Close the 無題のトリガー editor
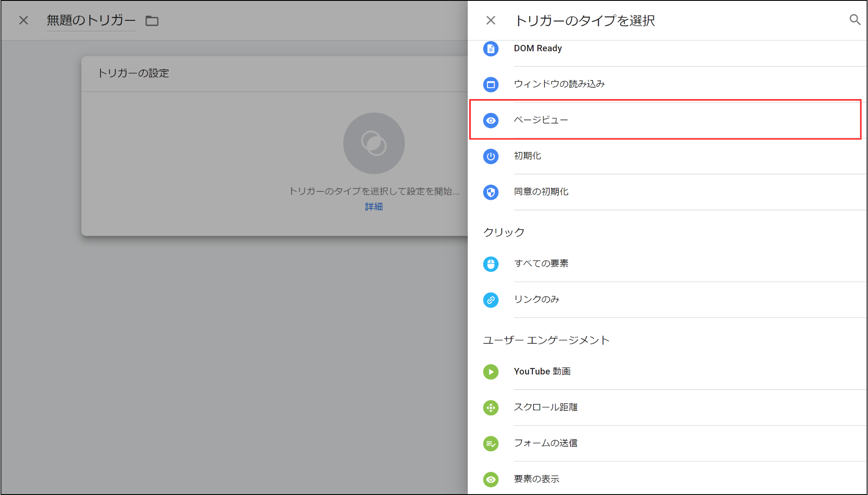This screenshot has width=868, height=495. point(24,20)
